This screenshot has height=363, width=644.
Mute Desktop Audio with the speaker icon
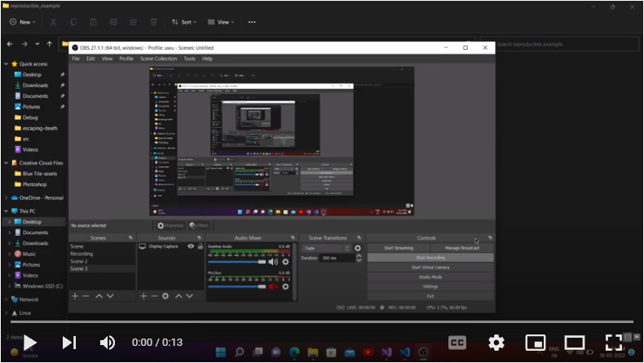(x=273, y=262)
